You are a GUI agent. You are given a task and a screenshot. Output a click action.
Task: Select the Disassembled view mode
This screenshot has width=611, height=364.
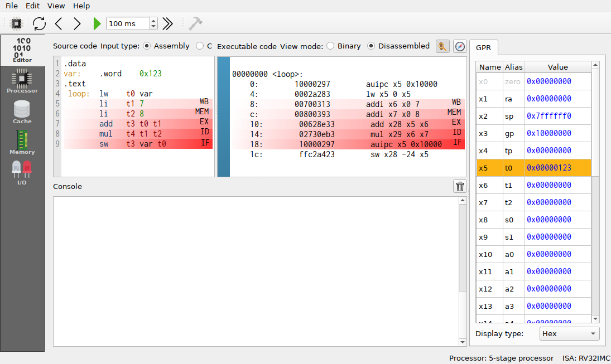(x=398, y=46)
